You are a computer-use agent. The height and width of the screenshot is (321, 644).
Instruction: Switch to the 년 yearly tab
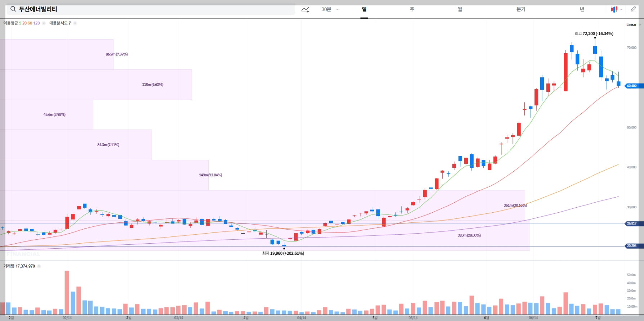[x=582, y=9]
